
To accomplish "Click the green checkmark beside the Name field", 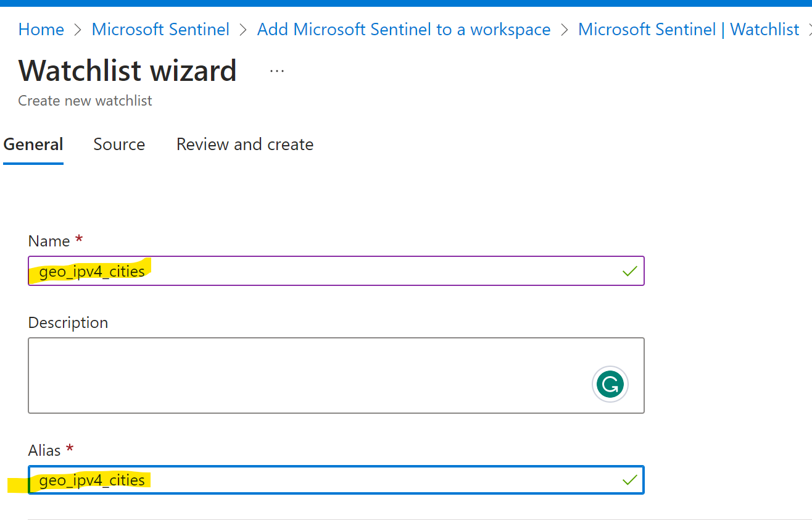I will coord(629,270).
